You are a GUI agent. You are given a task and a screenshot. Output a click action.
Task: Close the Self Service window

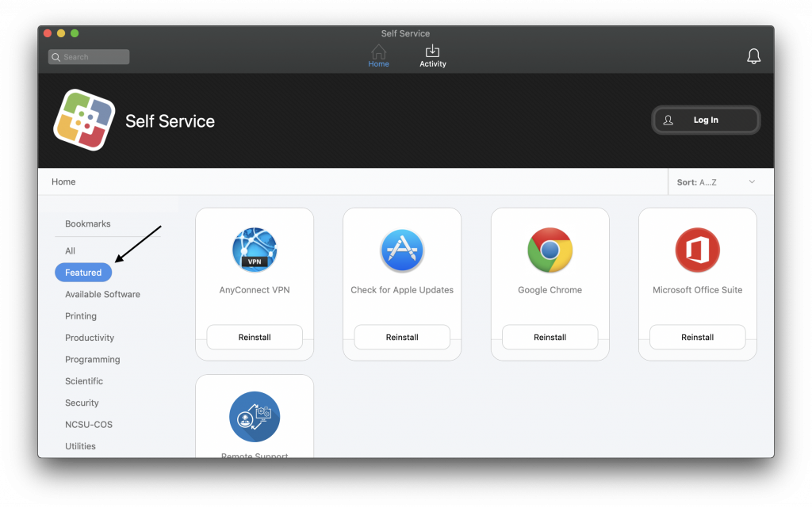pos(48,33)
